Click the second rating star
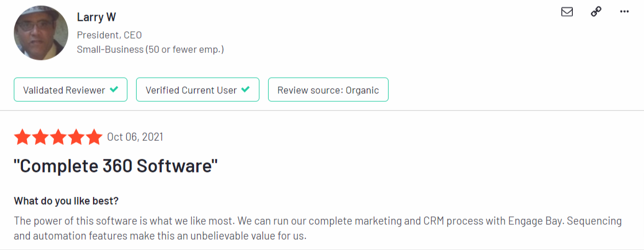This screenshot has width=644, height=250. (x=41, y=137)
